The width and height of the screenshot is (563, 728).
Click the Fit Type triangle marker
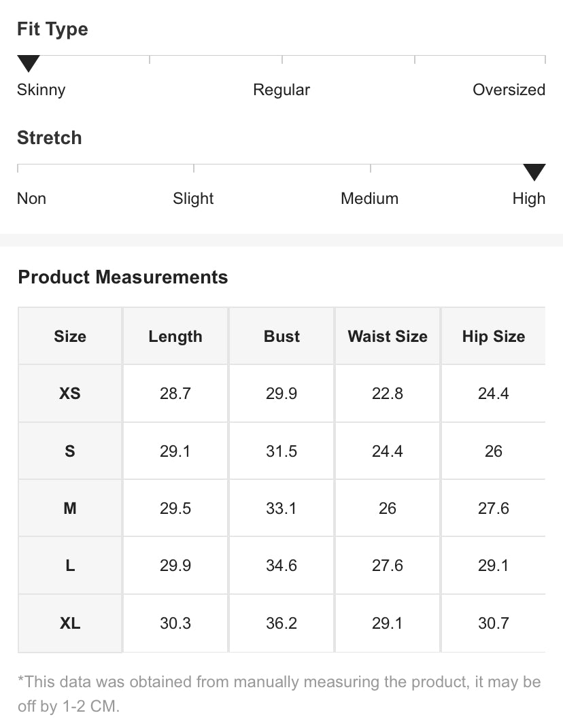pos(29,64)
